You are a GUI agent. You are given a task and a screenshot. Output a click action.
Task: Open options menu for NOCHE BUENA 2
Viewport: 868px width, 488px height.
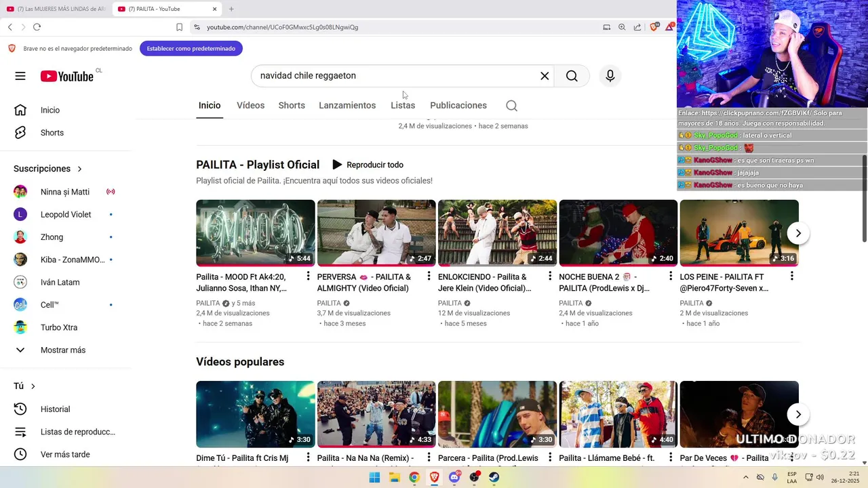671,276
